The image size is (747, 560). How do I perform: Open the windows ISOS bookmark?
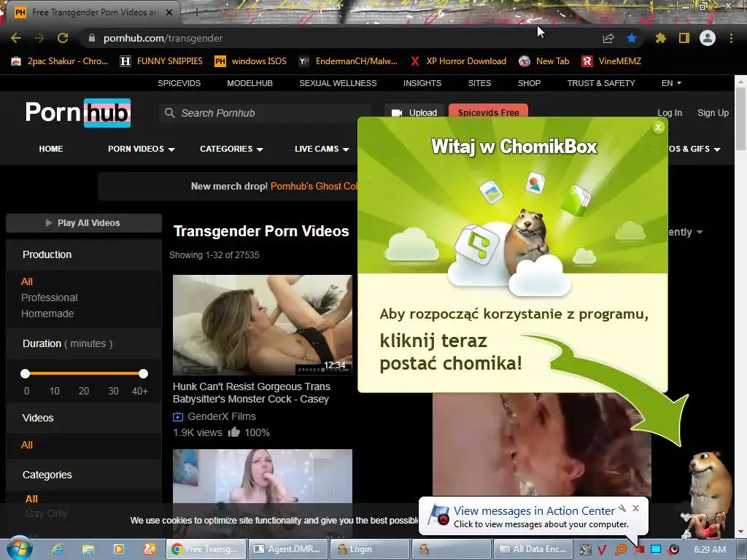tap(251, 61)
